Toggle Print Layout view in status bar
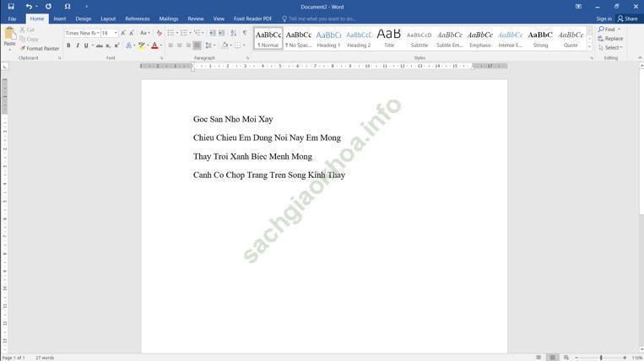The width and height of the screenshot is (644, 361). point(552,358)
